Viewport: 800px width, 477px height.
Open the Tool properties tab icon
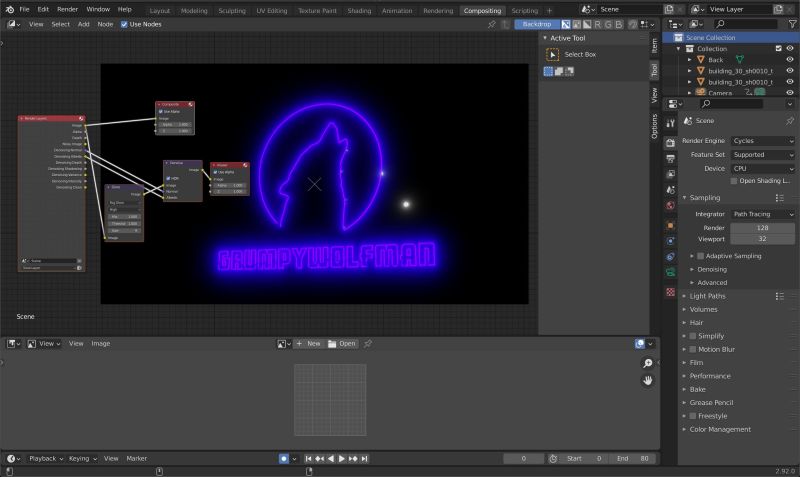(x=670, y=123)
